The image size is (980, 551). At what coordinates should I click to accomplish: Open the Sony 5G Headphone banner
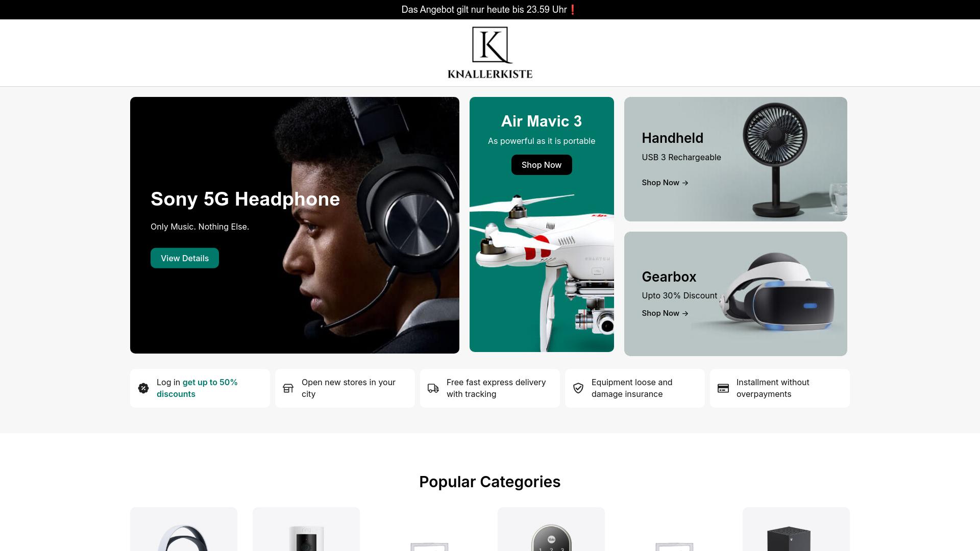click(x=295, y=225)
